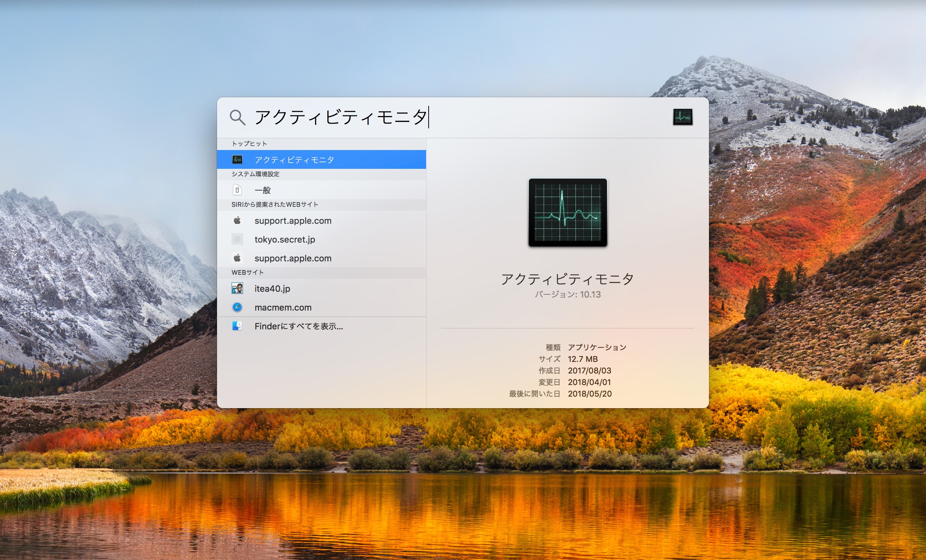Click the SIRIから提案されたWEBサイト header

tap(275, 205)
